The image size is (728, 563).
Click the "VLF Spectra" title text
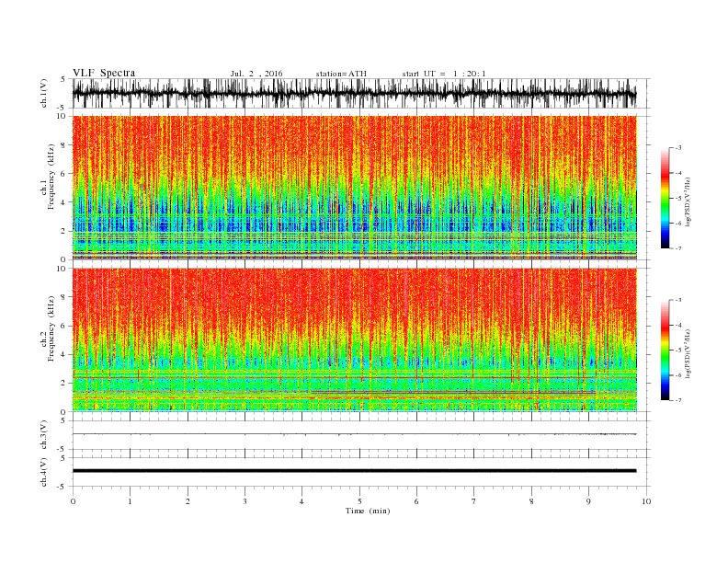104,73
